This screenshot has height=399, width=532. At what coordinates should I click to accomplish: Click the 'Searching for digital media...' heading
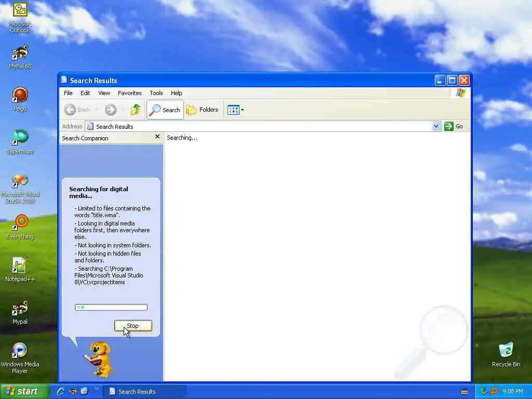click(x=99, y=192)
